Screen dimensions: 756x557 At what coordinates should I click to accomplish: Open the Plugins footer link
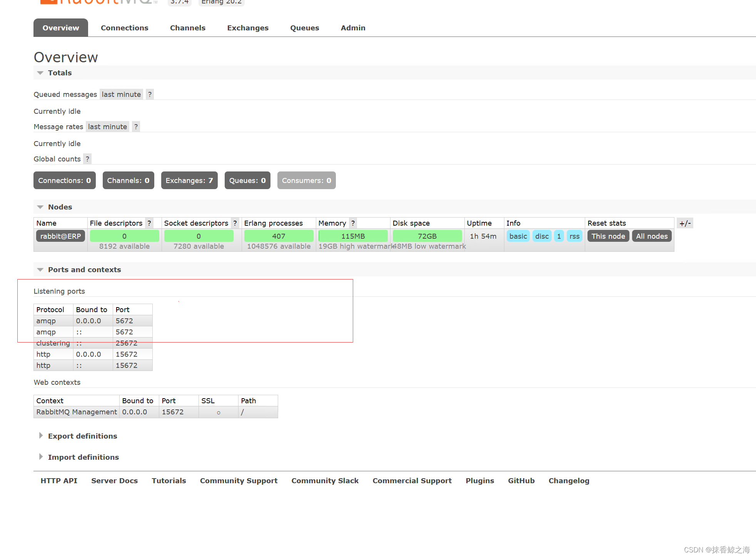point(480,481)
